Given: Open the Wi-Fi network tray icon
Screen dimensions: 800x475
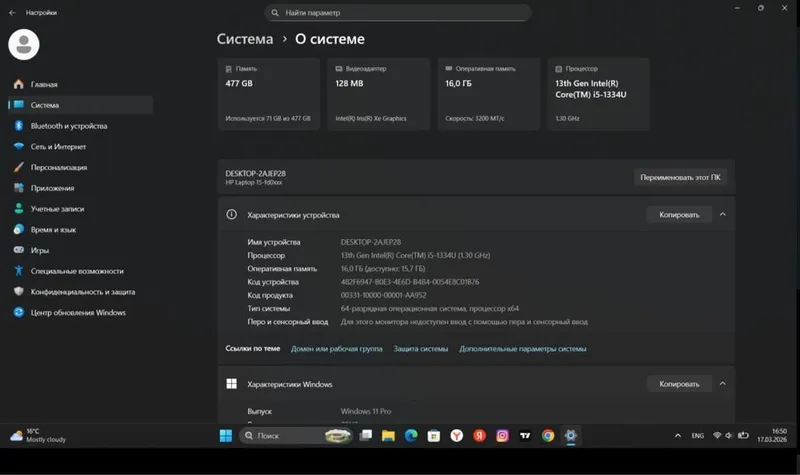Looking at the screenshot, I should coord(717,436).
